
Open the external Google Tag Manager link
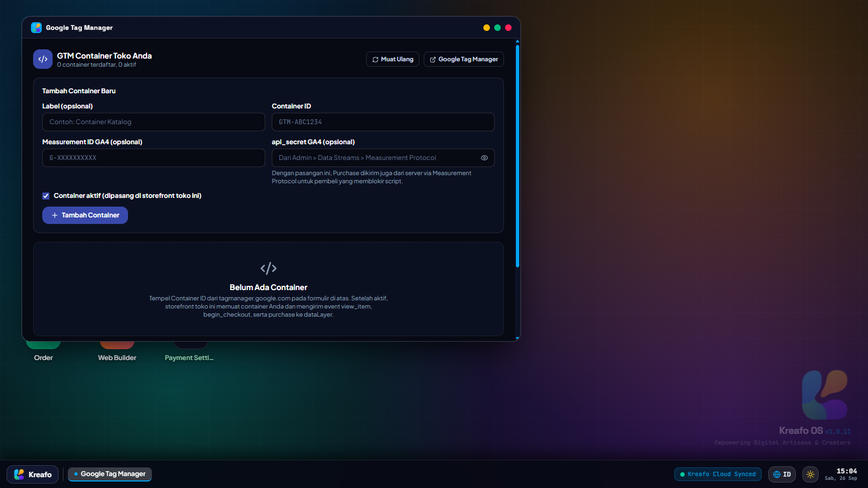click(464, 59)
